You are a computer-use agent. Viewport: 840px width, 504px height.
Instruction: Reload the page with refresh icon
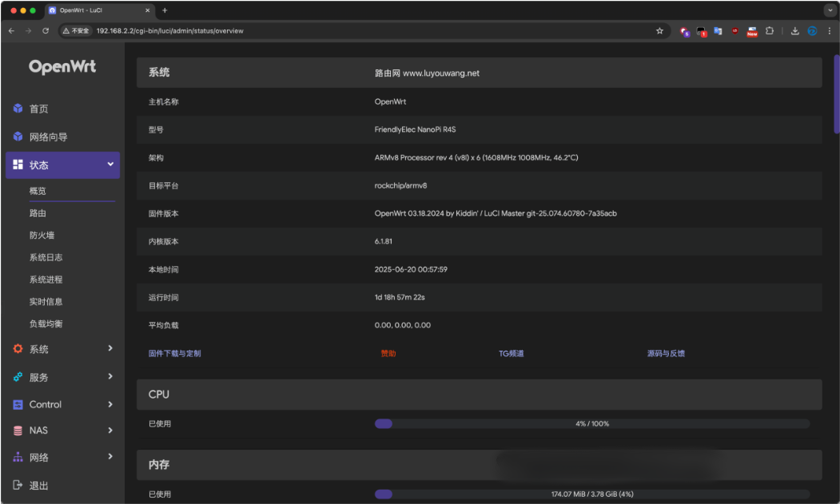pos(46,31)
